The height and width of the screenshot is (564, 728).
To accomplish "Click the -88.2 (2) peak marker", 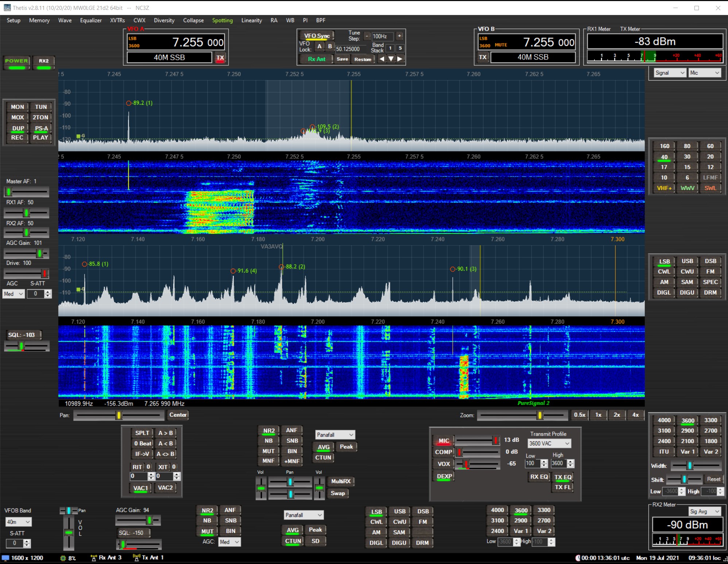I will pyautogui.click(x=281, y=267).
